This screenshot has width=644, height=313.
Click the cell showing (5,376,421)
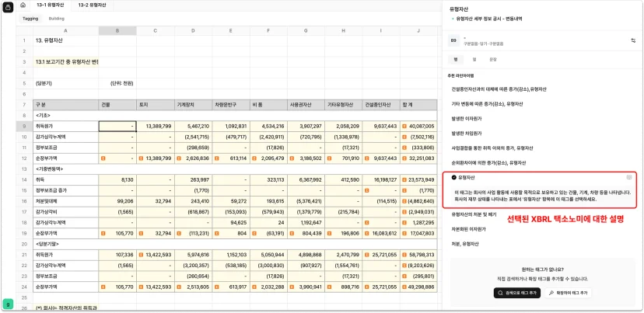click(x=306, y=200)
